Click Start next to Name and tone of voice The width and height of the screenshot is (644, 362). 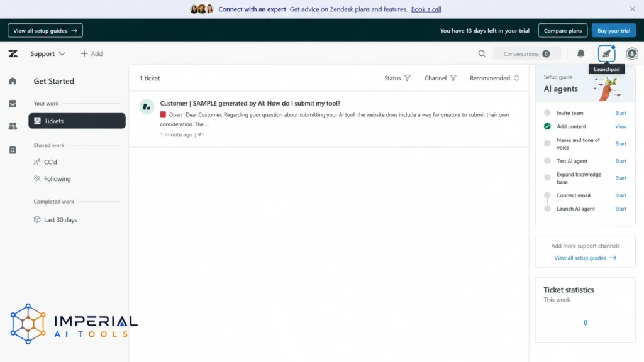pos(621,143)
